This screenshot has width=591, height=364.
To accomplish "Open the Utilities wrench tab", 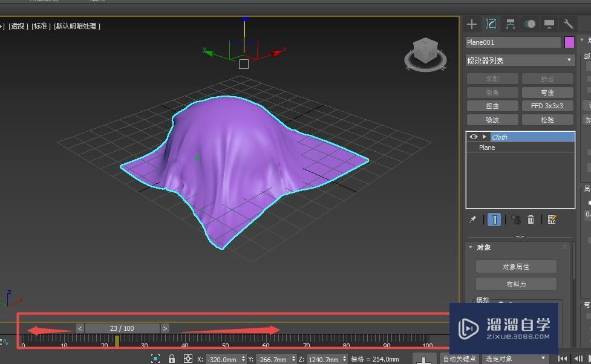I will pyautogui.click(x=568, y=24).
